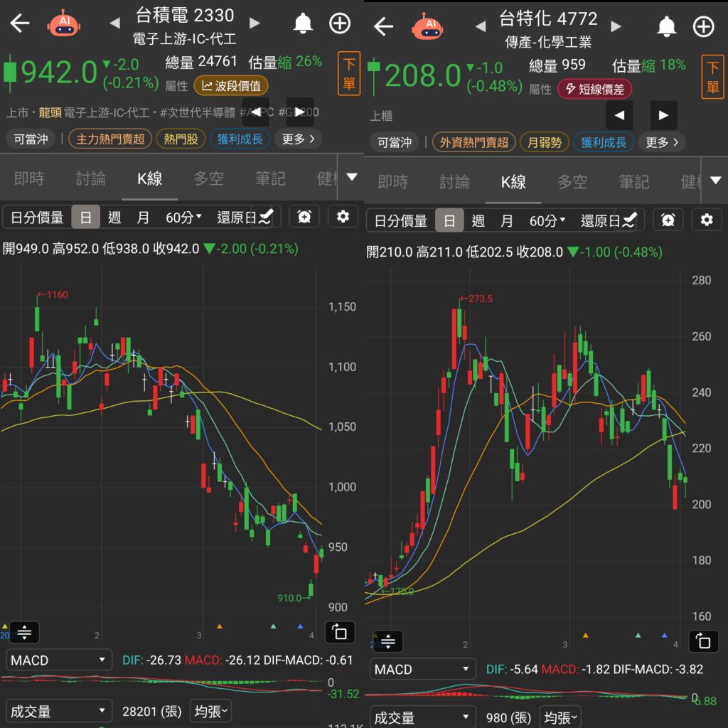728x728 pixels.
Task: Open the 討論 tab in 台特化 panel
Action: (454, 182)
